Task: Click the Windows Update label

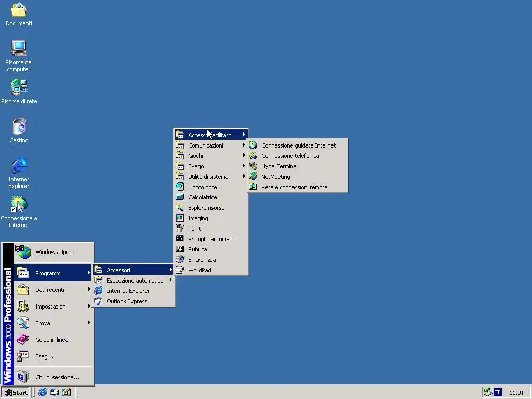Action: coord(56,252)
